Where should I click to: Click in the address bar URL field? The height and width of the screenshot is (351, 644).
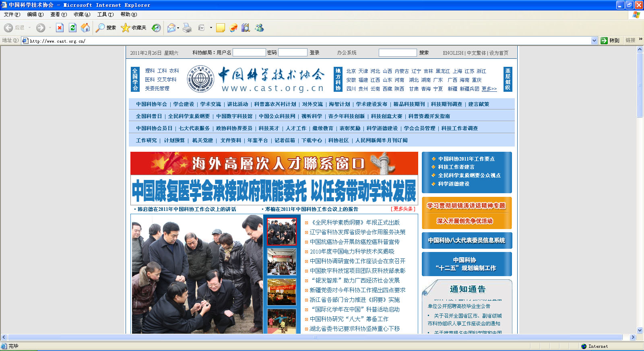pos(310,41)
